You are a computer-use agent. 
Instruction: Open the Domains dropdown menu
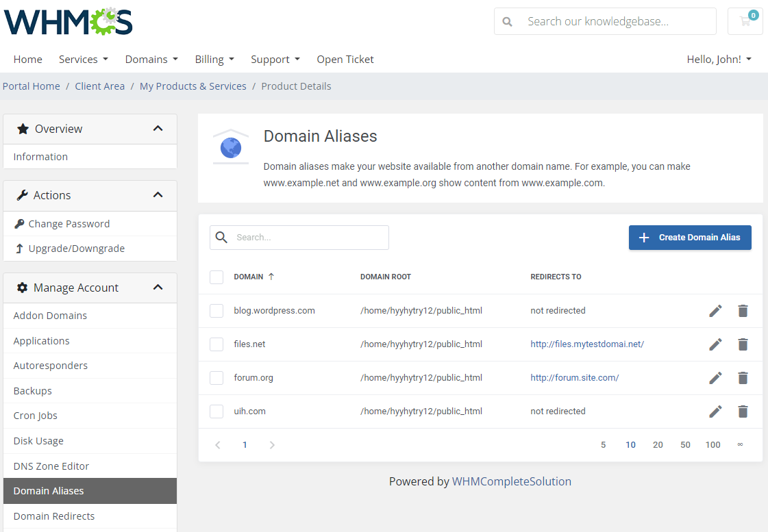(151, 59)
